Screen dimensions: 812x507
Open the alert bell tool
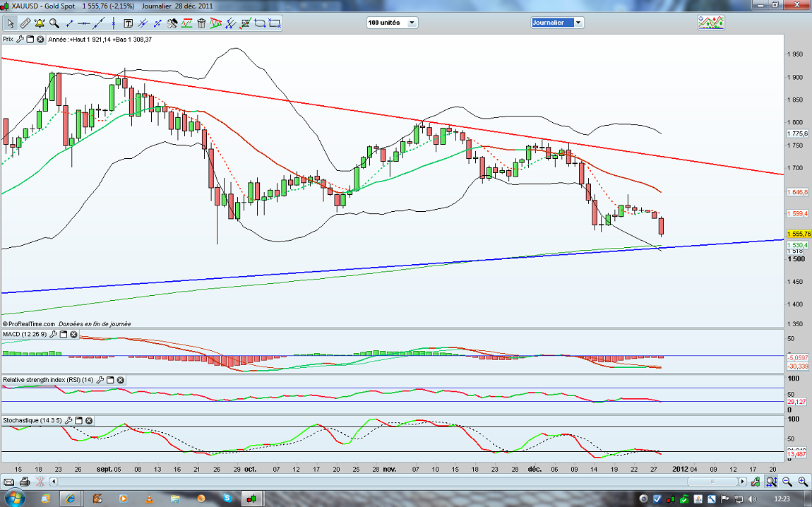tap(40, 23)
